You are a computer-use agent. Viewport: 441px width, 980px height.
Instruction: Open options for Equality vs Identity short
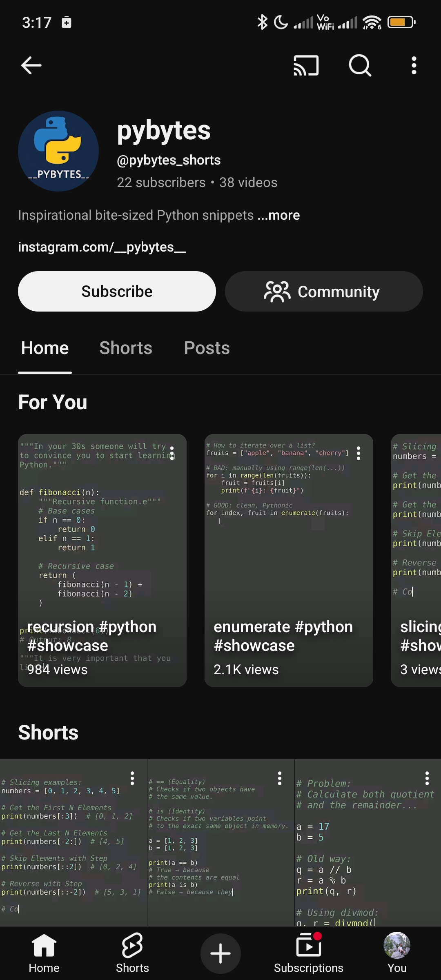pos(280,778)
